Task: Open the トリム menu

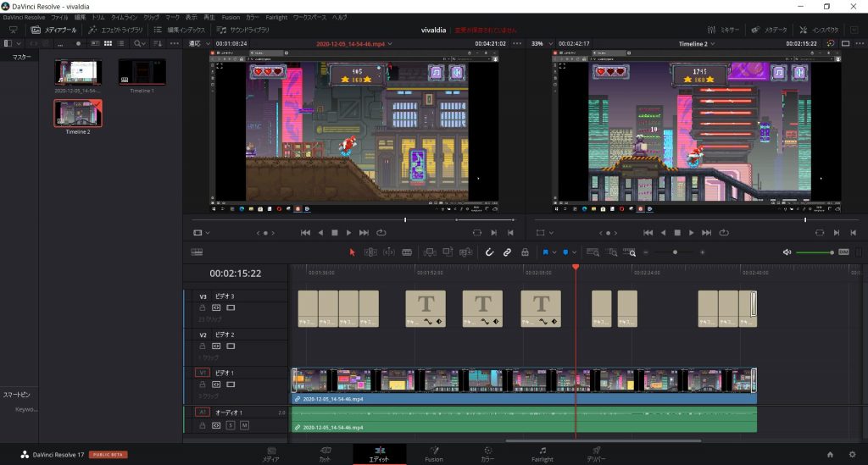Action: (98, 17)
